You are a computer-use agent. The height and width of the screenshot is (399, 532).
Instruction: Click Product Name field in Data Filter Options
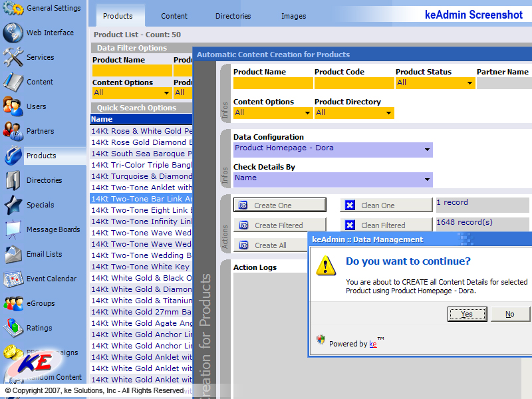point(132,70)
